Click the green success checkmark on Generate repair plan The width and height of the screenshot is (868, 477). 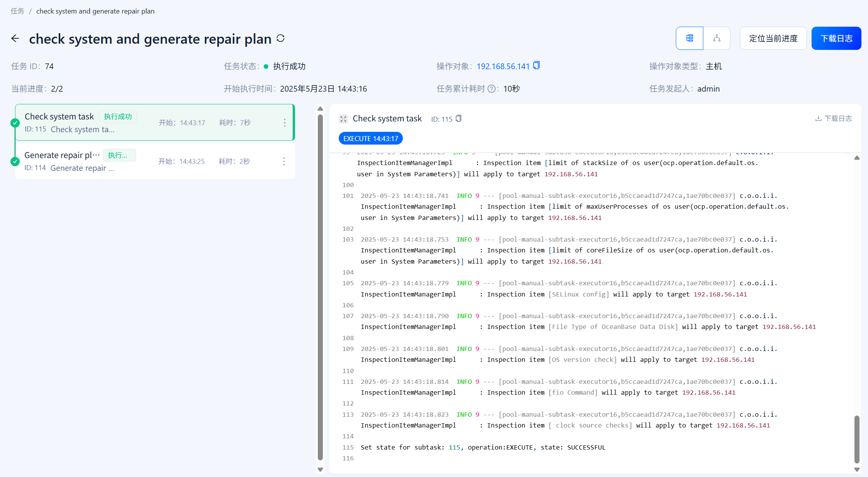pyautogui.click(x=15, y=162)
